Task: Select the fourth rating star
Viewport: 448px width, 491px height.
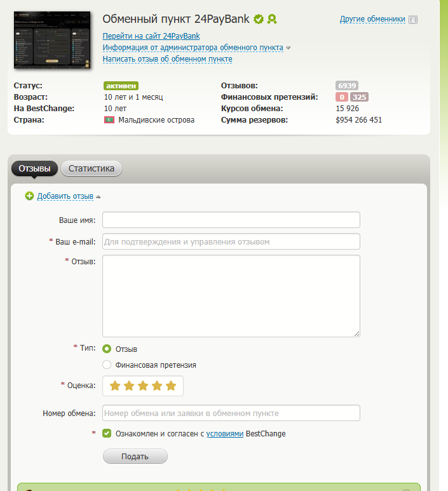Action: click(x=157, y=386)
